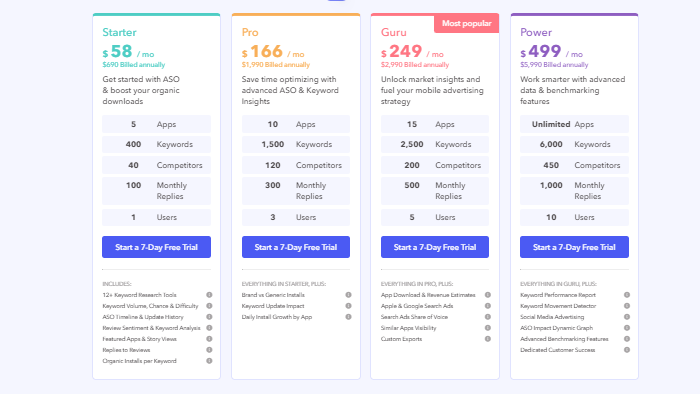Click the $690 Billed annually text
The width and height of the screenshot is (700, 394).
(133, 65)
